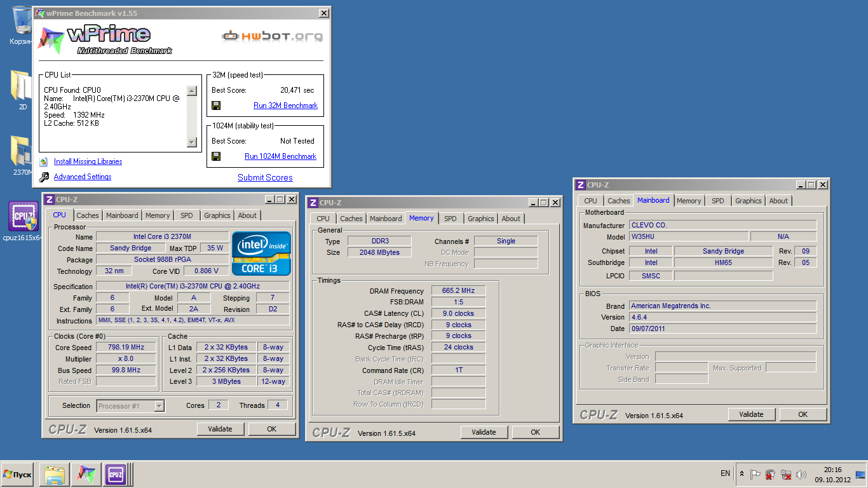Screen dimensions: 868x488
Task: Click CPU-Z title icon in Mainboard window
Action: pyautogui.click(x=580, y=185)
